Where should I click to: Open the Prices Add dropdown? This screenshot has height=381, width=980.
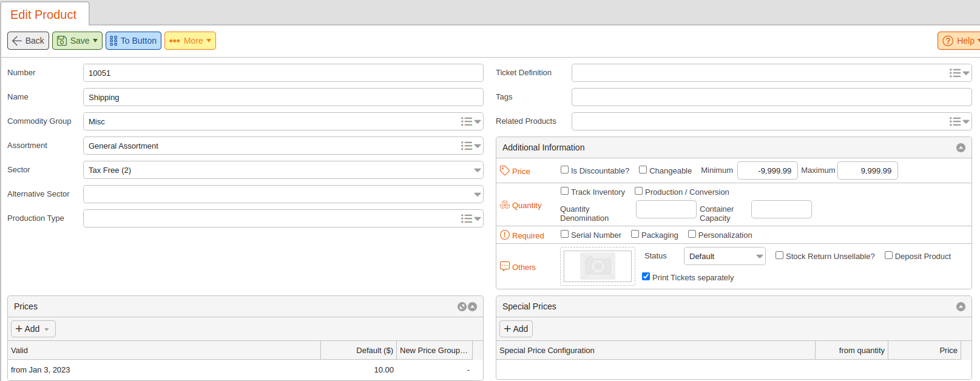[33, 329]
